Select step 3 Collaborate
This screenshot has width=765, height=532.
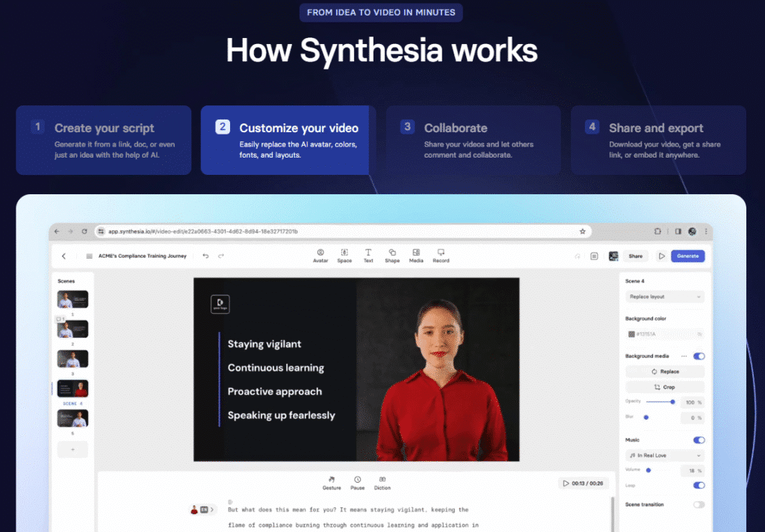coord(473,140)
